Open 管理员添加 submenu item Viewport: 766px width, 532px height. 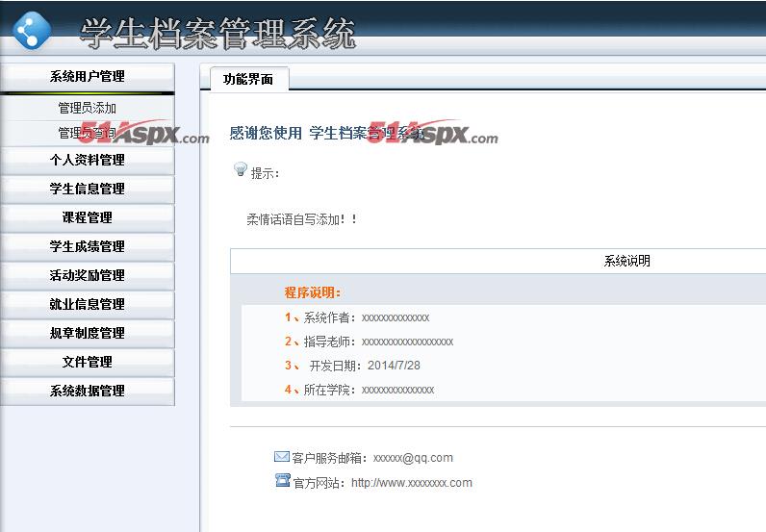87,108
